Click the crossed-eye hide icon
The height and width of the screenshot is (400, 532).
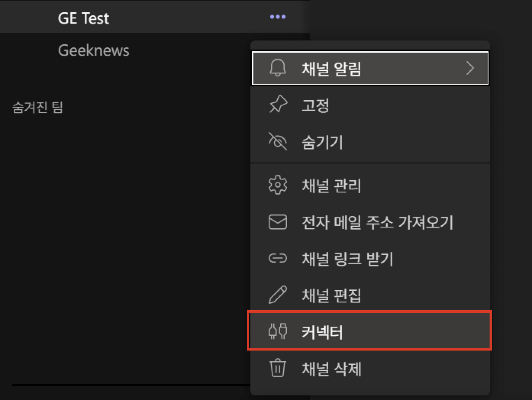[278, 141]
